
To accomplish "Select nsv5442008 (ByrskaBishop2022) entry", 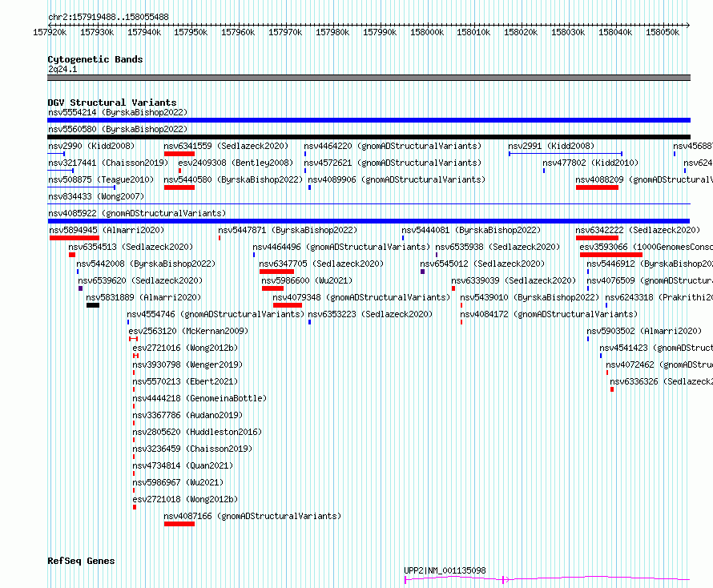I will [146, 264].
